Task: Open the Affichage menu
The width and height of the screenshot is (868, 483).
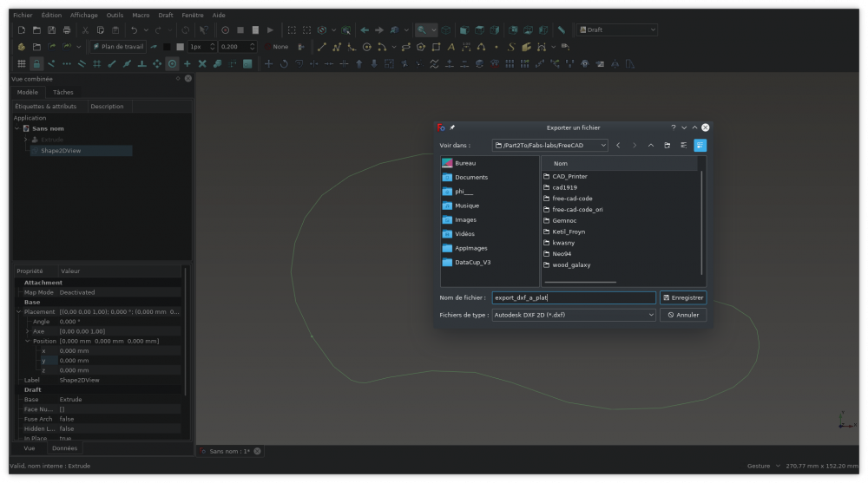Action: point(83,15)
